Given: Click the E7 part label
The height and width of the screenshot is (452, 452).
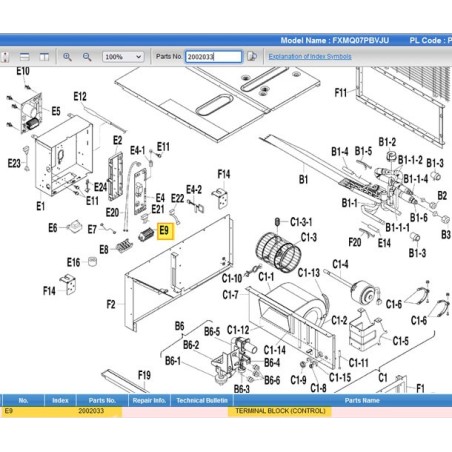Looking at the screenshot, I should click(x=92, y=229).
